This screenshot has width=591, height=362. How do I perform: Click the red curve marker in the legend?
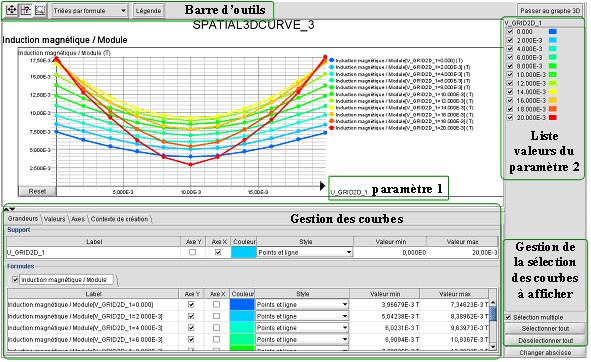[332, 128]
